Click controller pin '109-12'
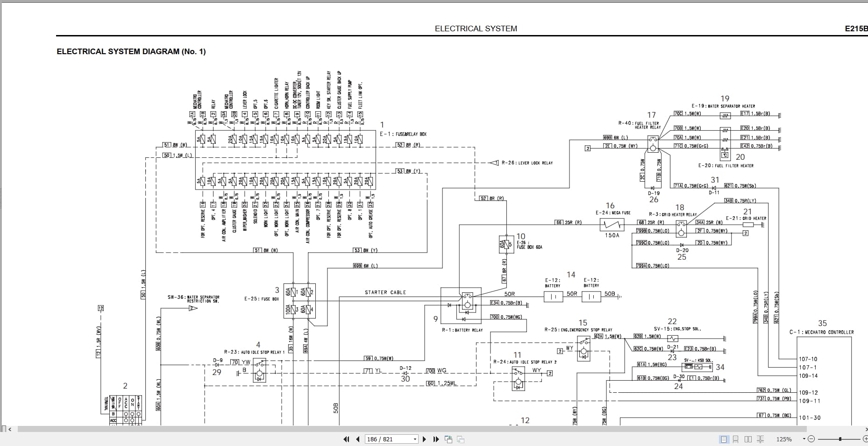The image size is (868, 446). 809,393
